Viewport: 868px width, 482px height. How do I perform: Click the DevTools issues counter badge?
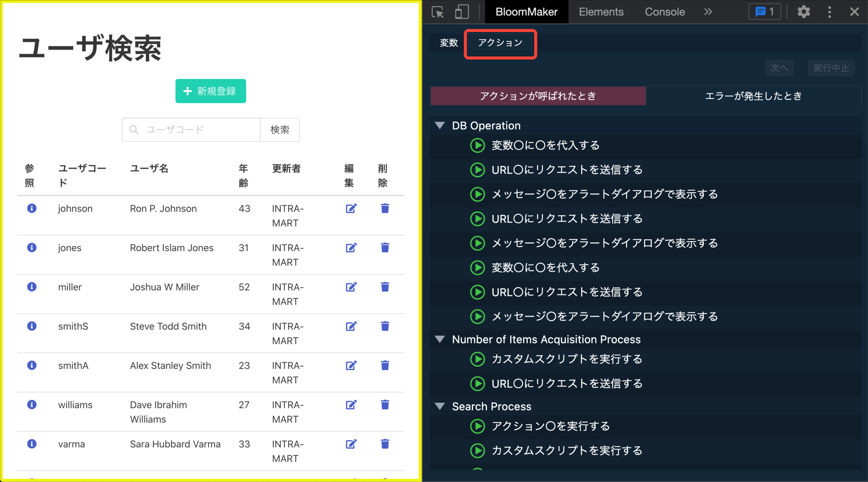pyautogui.click(x=764, y=12)
